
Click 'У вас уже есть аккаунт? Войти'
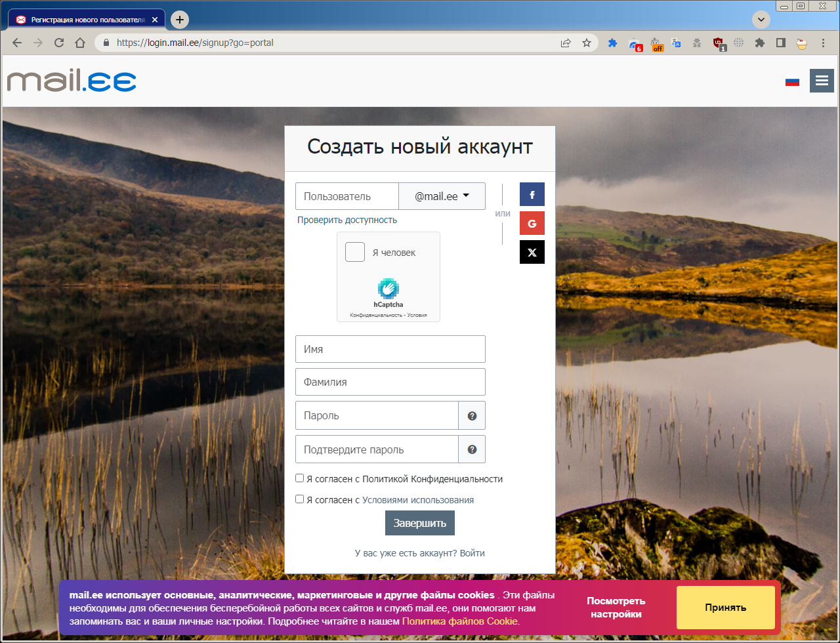(x=420, y=553)
